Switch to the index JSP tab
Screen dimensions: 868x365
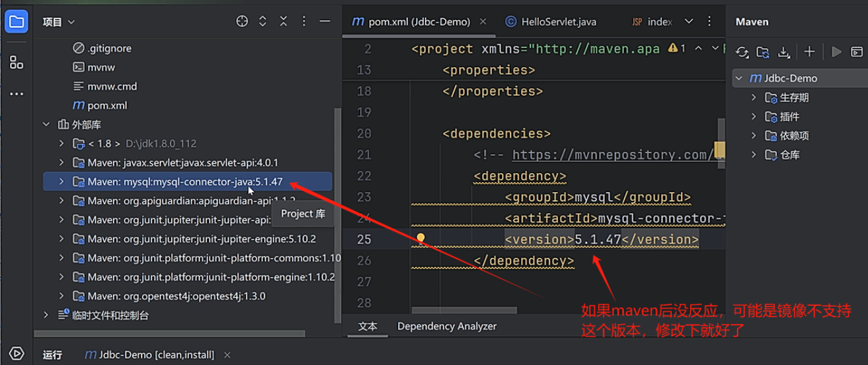point(651,22)
